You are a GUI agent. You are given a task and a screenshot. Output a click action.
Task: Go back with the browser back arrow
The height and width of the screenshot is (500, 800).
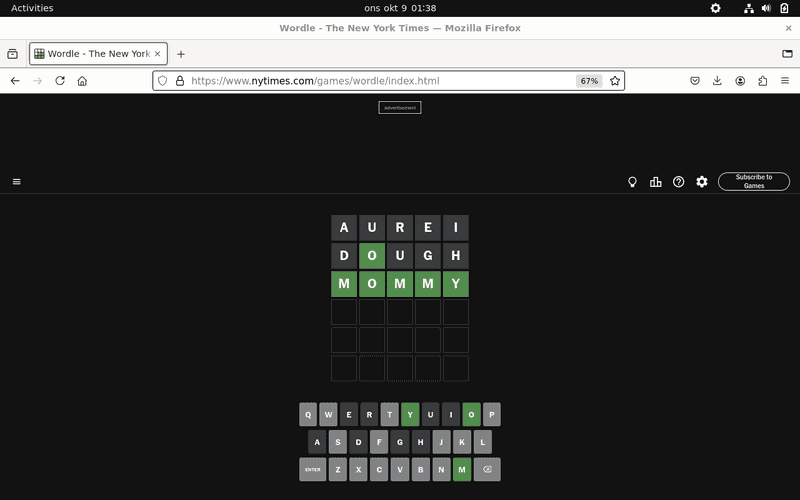15,81
